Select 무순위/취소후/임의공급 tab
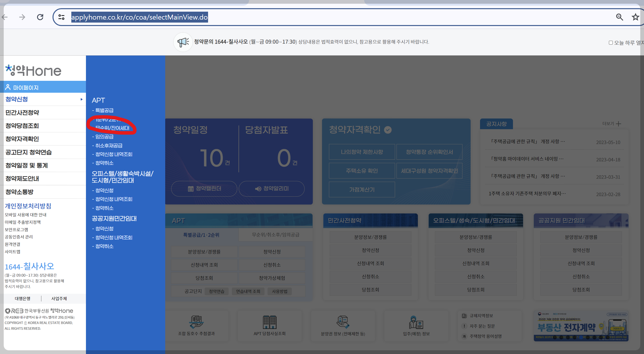Image resolution: width=644 pixels, height=354 pixels. pos(275,235)
